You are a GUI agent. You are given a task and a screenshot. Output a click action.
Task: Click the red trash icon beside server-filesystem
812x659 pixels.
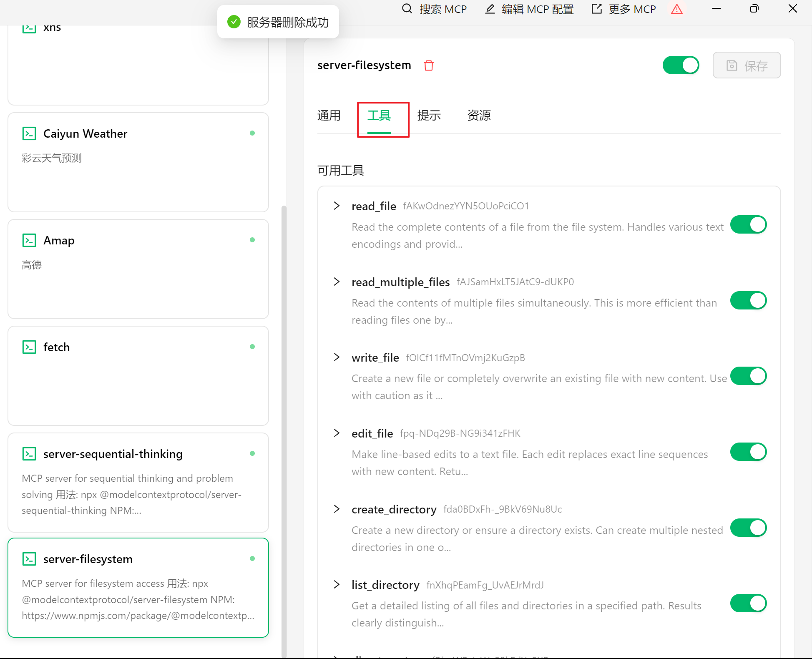[428, 65]
